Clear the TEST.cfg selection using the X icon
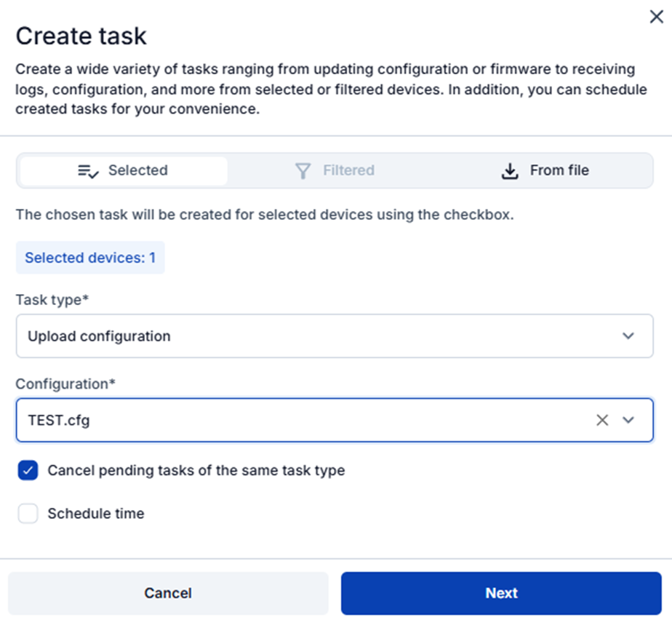Image resolution: width=672 pixels, height=623 pixels. click(602, 420)
